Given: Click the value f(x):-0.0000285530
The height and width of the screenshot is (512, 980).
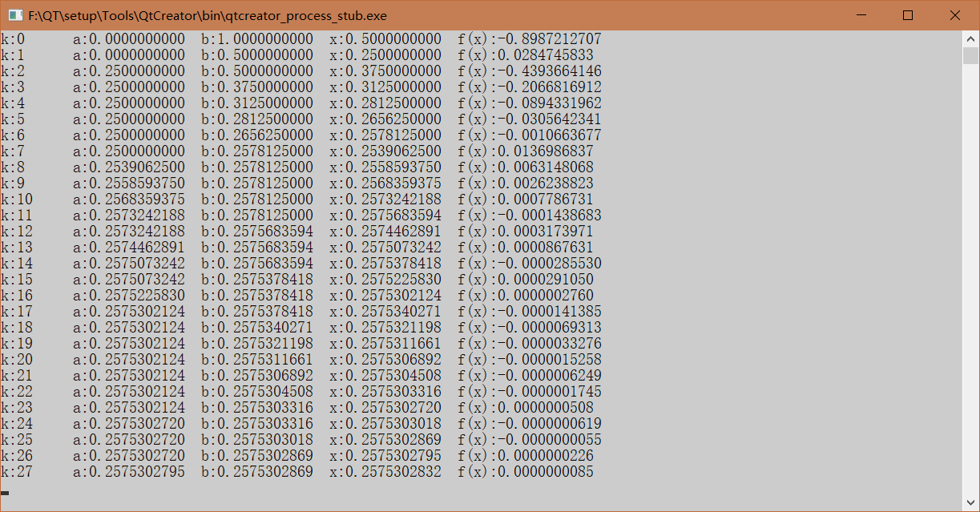Looking at the screenshot, I should coord(530,264).
